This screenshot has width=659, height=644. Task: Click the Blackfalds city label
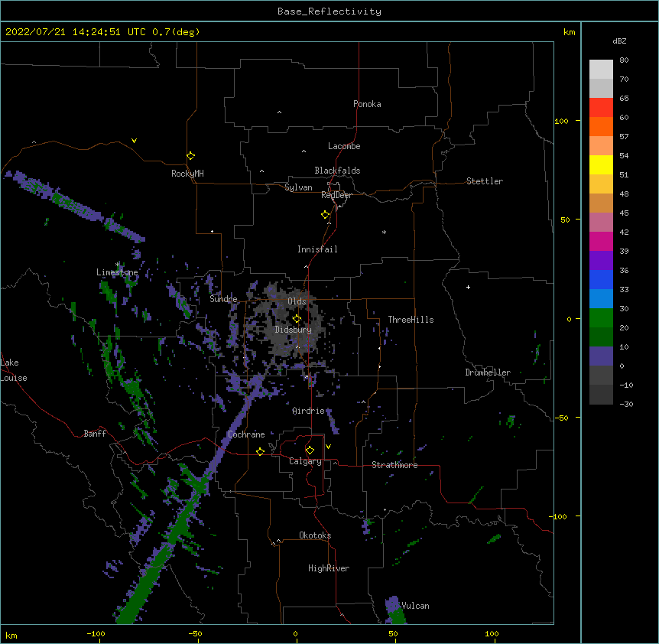(337, 171)
